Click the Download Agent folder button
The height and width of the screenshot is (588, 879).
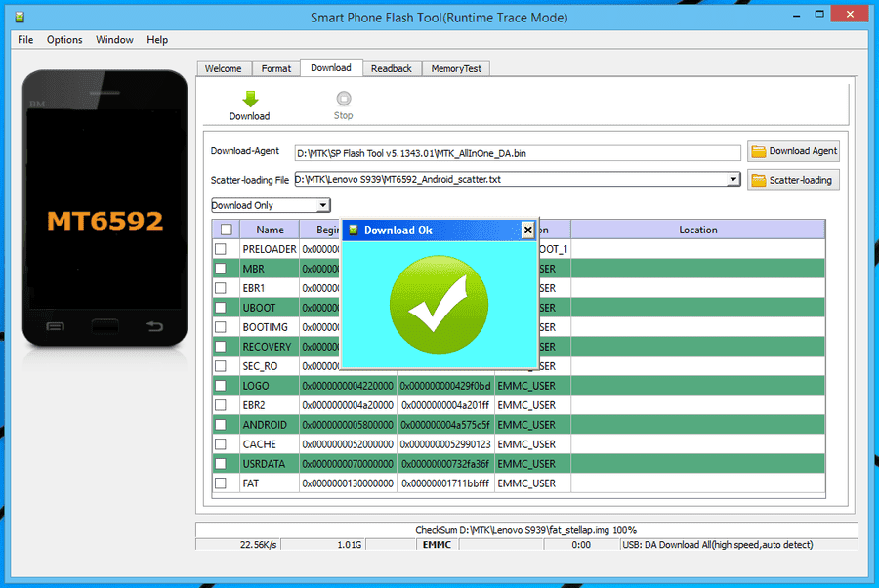[793, 151]
